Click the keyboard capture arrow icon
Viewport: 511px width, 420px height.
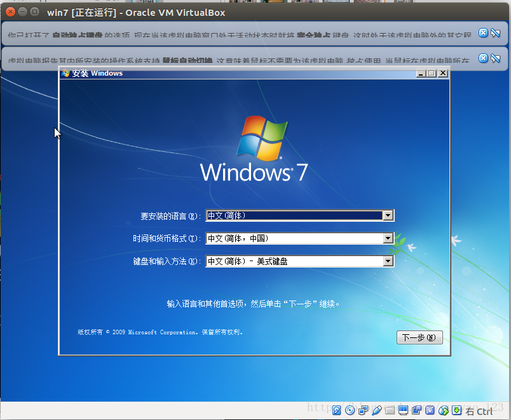(x=456, y=410)
